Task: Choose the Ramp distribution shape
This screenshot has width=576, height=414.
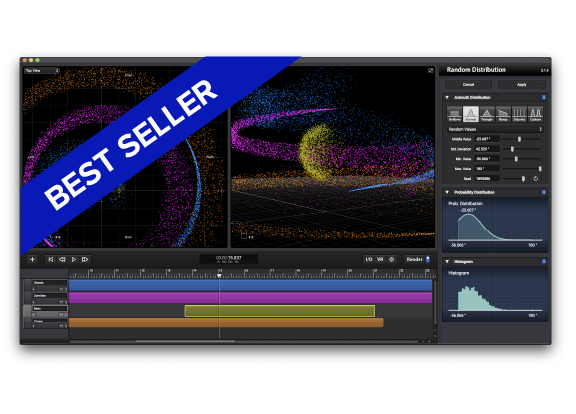Action: coord(503,114)
